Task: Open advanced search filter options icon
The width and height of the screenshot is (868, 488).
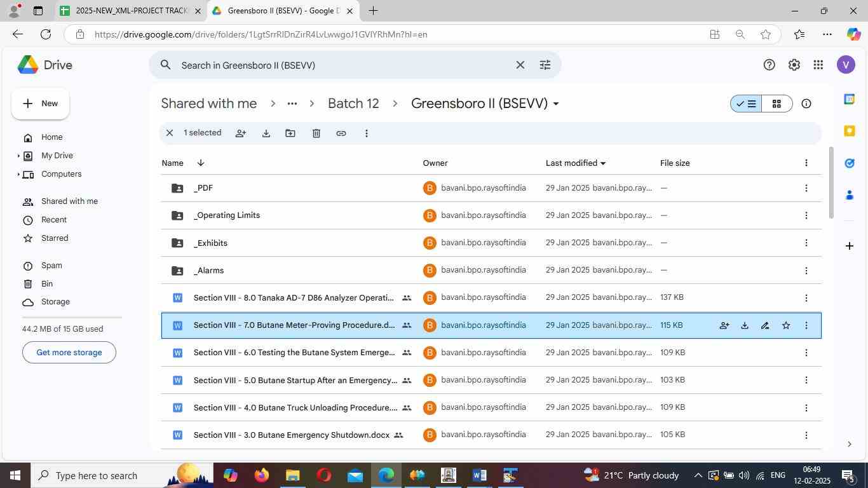Action: click(545, 65)
